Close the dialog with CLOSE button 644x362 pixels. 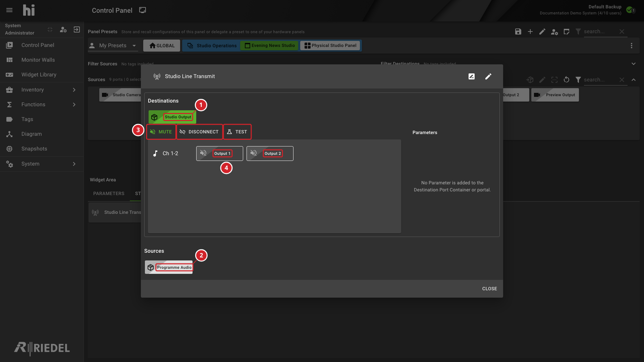(489, 289)
